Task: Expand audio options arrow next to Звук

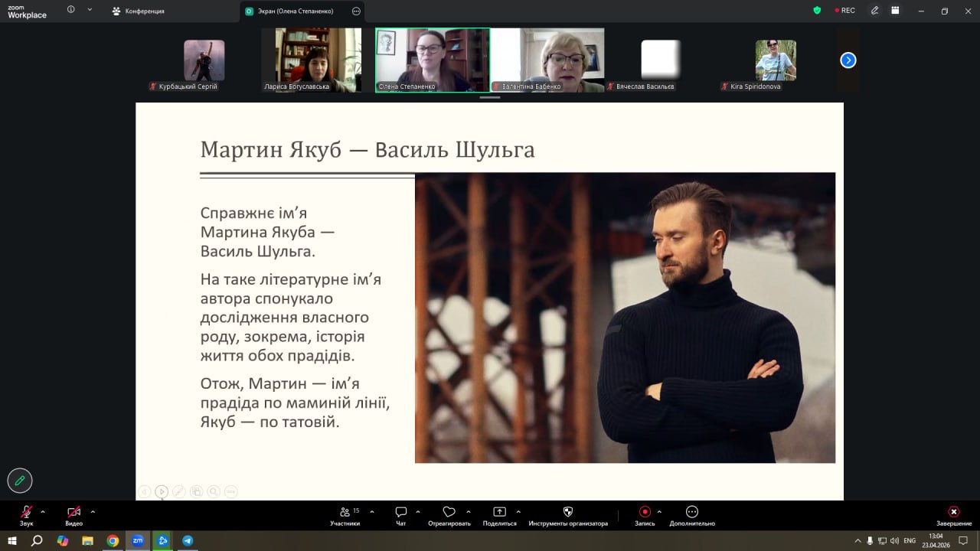Action: click(43, 511)
